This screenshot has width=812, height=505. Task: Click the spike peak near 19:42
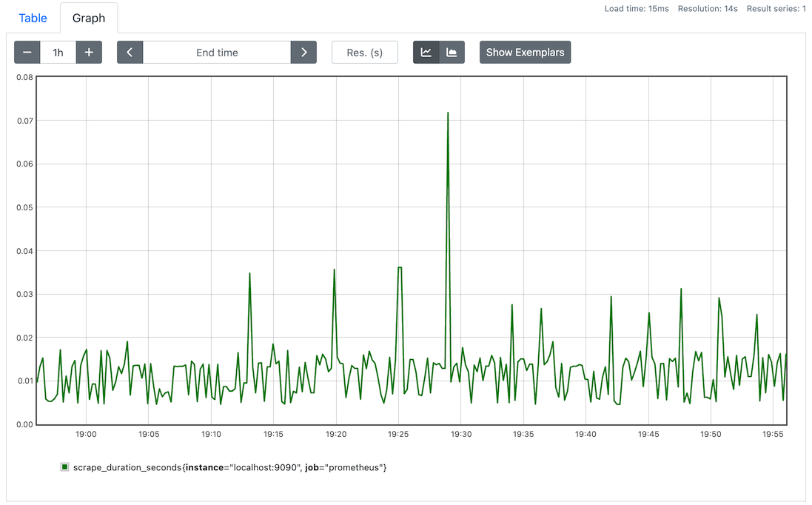point(611,296)
